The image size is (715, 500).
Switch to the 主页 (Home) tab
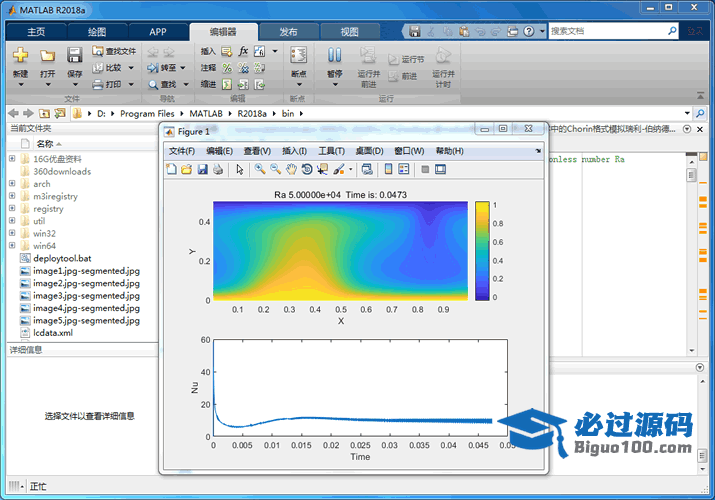36,32
